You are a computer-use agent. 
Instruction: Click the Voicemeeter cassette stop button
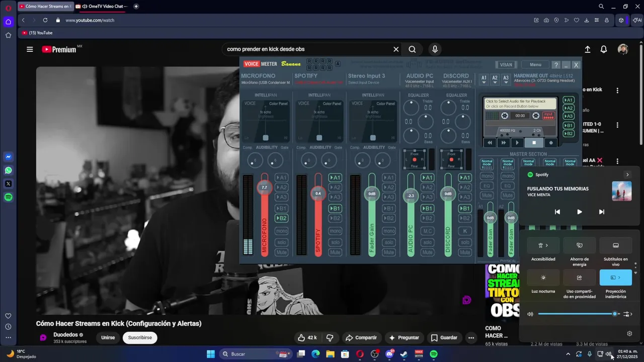[x=534, y=143]
